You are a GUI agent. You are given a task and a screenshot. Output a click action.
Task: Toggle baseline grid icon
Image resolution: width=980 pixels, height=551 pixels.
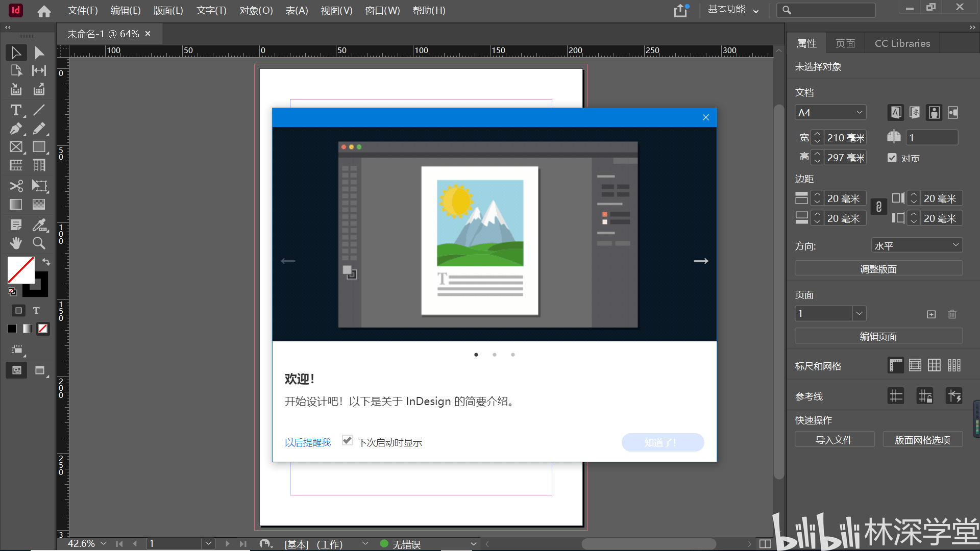point(915,365)
